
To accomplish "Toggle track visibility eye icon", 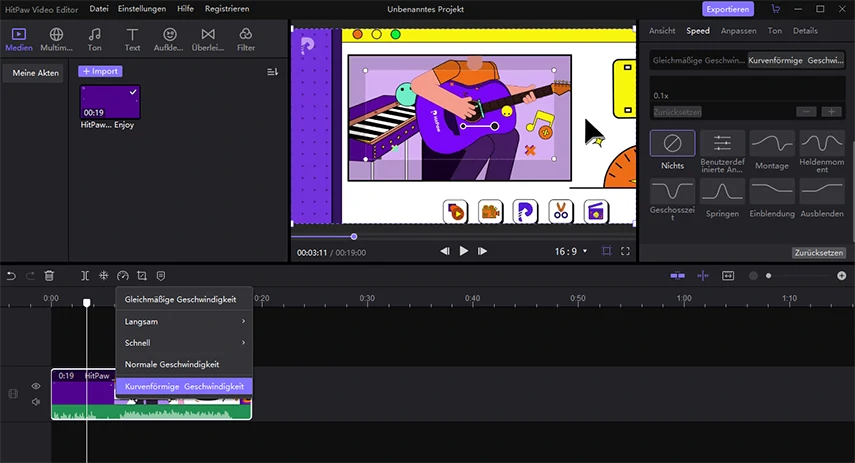I will coord(36,386).
